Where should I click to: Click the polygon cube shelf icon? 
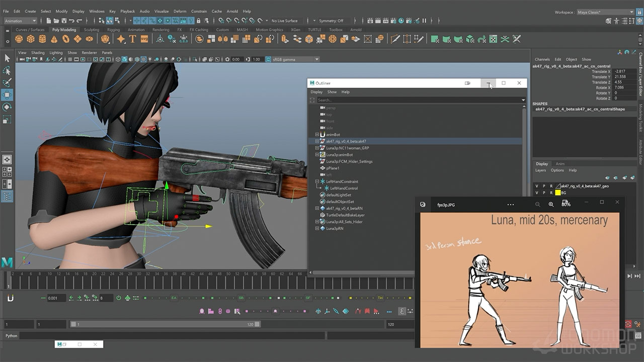coord(31,39)
